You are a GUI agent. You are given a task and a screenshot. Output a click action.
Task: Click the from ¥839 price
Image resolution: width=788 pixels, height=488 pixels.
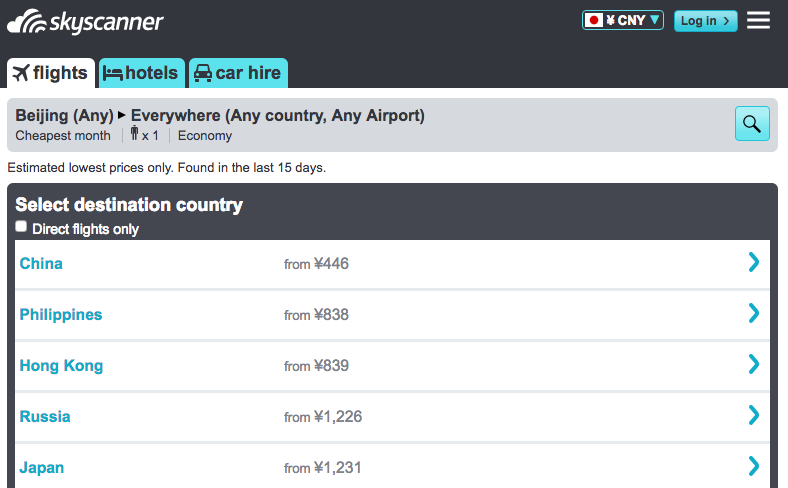(x=316, y=366)
